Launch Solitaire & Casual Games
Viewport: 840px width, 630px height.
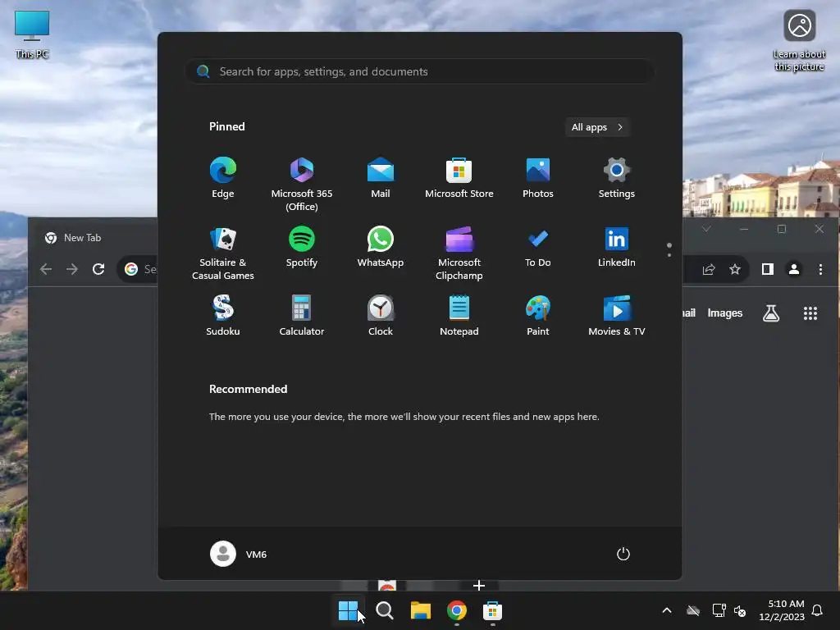(223, 253)
